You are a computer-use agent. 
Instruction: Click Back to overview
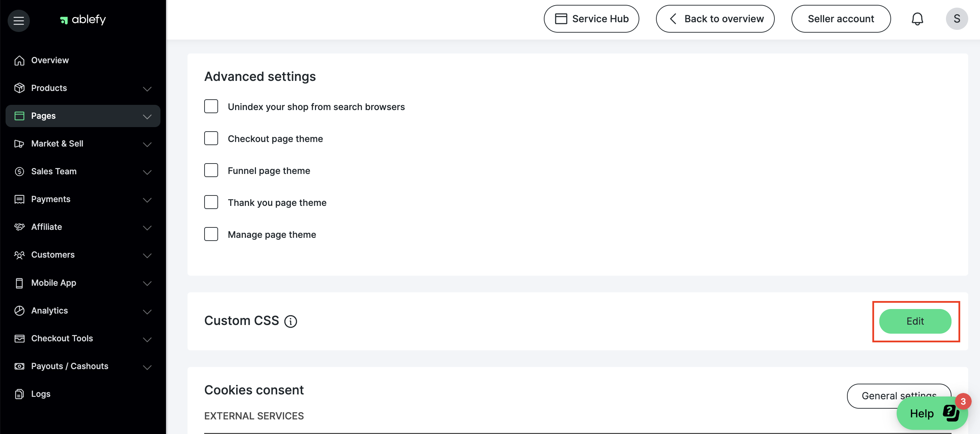click(715, 19)
